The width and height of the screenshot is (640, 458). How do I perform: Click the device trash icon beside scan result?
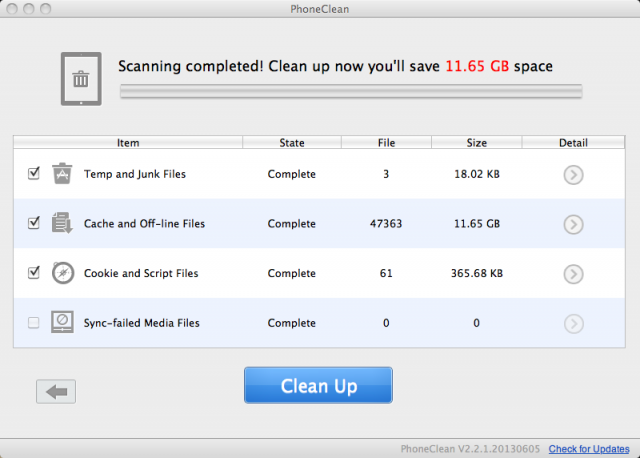pyautogui.click(x=81, y=79)
